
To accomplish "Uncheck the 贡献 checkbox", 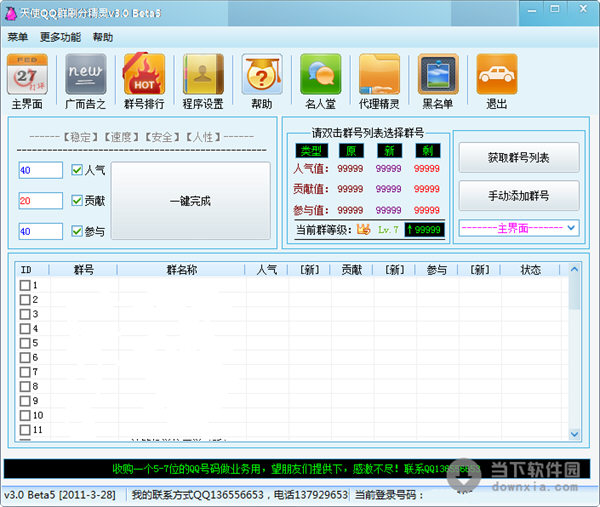I will [77, 201].
